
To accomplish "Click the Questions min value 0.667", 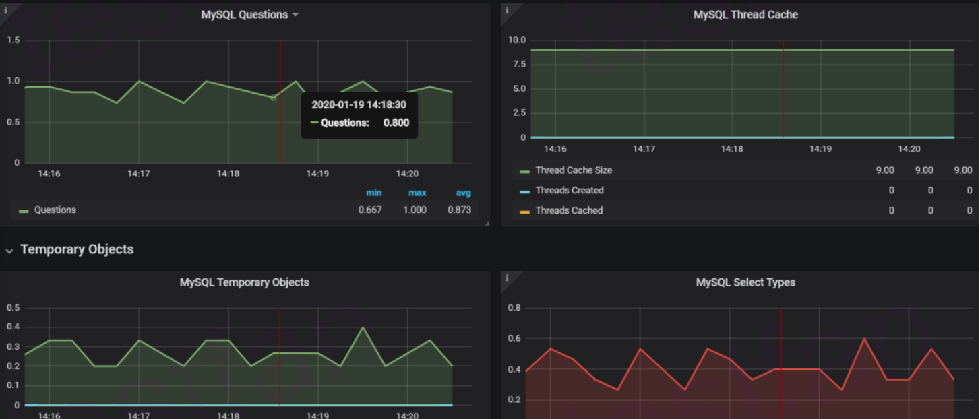I will pyautogui.click(x=370, y=210).
